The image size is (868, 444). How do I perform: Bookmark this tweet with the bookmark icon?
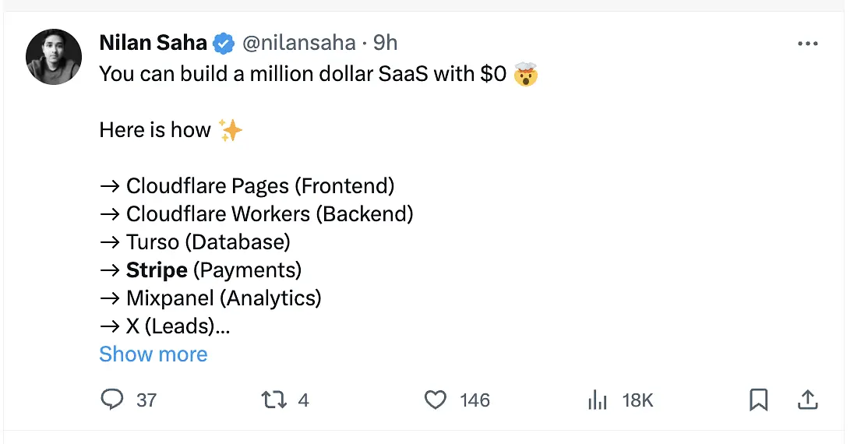(x=758, y=400)
